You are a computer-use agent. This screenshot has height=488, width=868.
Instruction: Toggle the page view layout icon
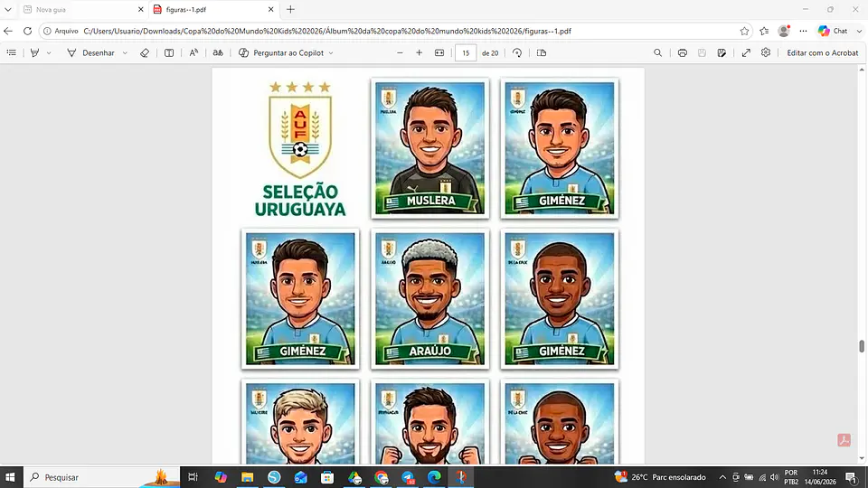point(542,52)
